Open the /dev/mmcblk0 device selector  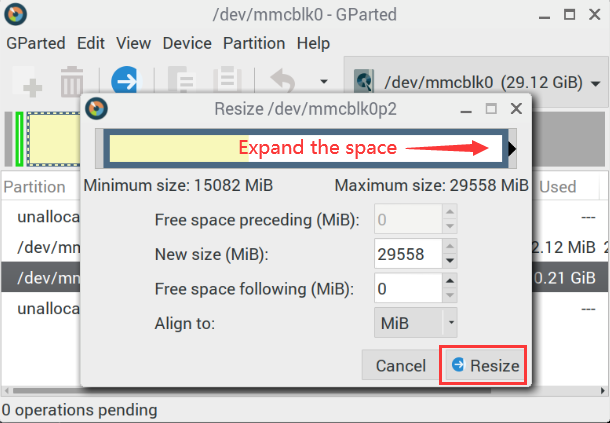tap(476, 82)
